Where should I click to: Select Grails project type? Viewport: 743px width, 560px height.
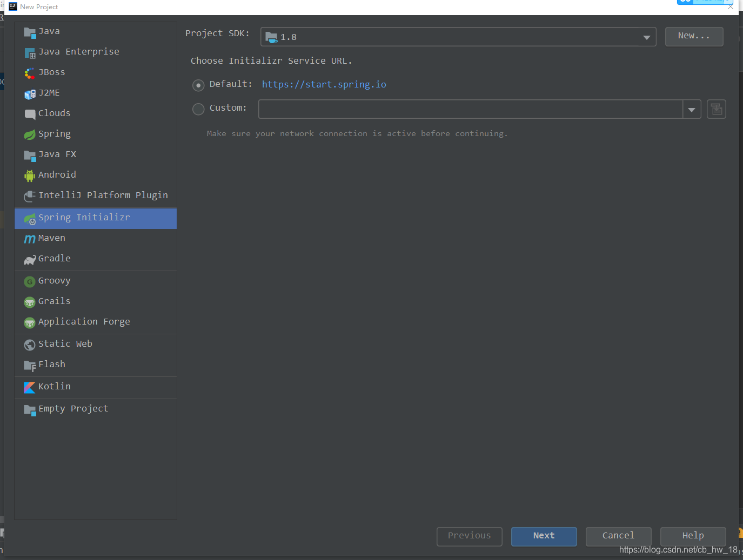click(x=96, y=301)
